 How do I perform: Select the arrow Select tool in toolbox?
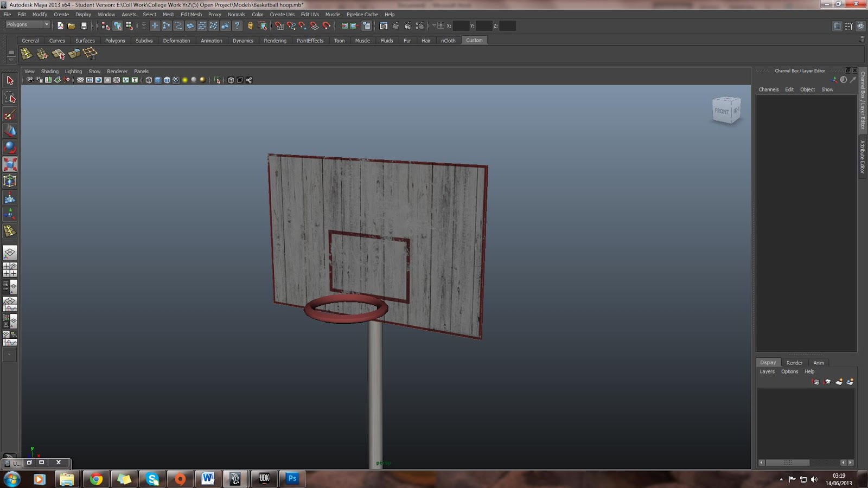[x=10, y=81]
